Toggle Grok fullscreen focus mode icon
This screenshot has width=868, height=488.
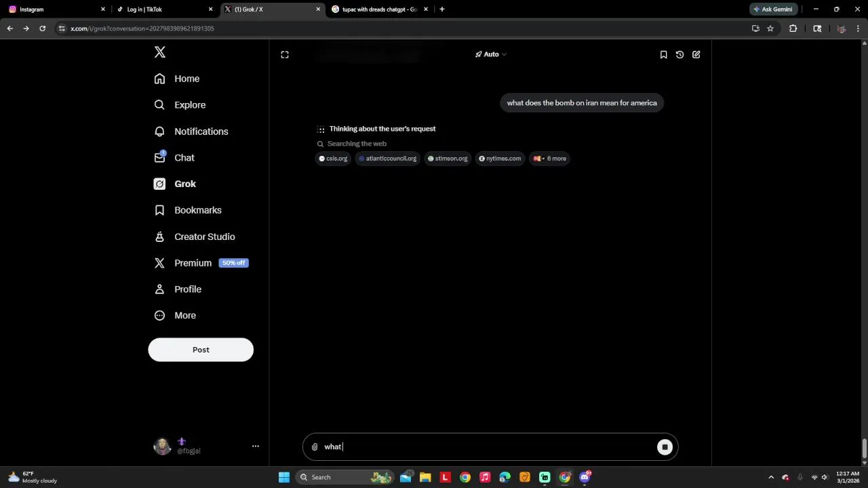[285, 55]
